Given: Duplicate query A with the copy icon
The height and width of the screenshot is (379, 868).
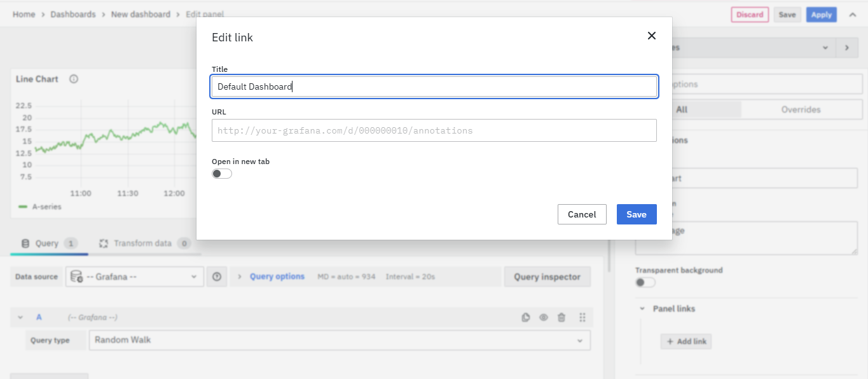Looking at the screenshot, I should [x=525, y=317].
